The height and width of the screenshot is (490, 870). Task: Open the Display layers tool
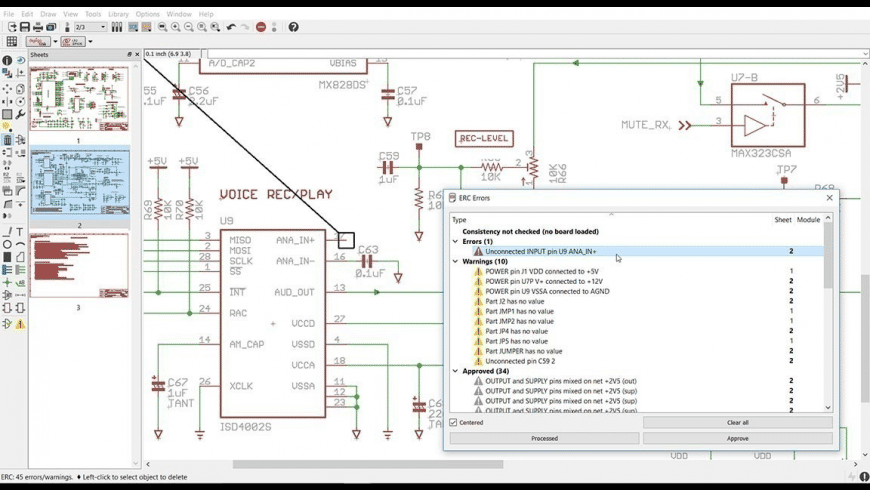(7, 73)
